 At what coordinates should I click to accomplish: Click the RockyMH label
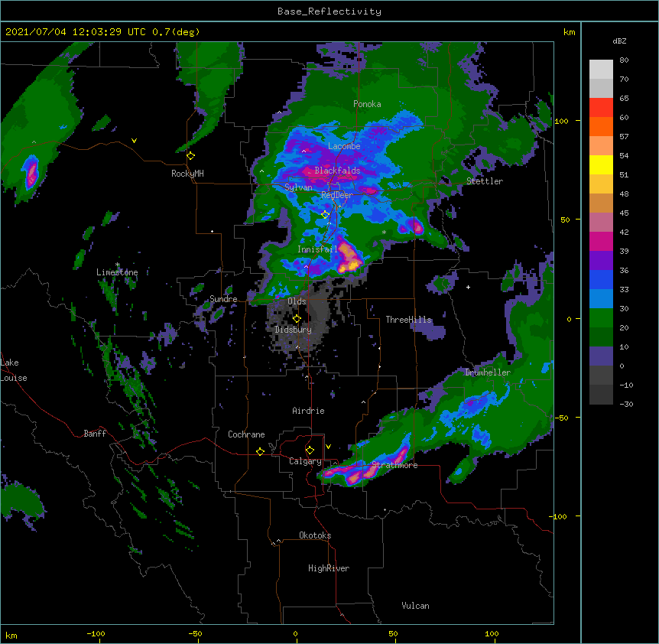(187, 174)
